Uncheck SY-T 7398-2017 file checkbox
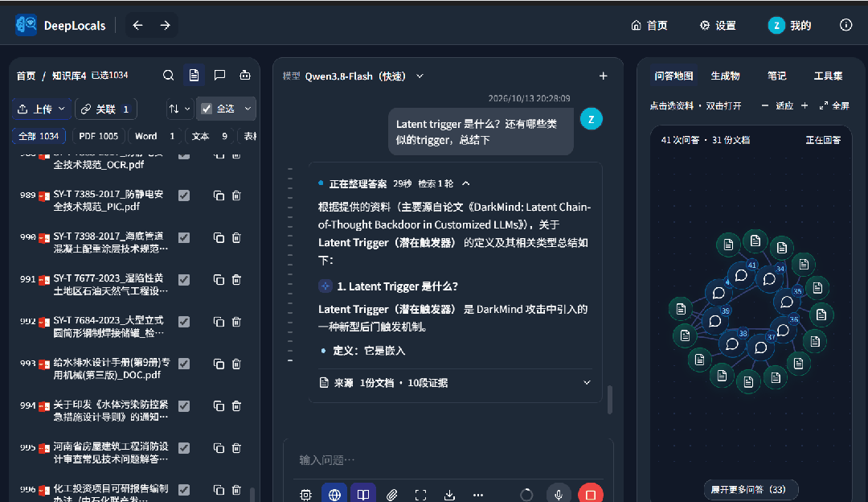The image size is (868, 502). (x=184, y=237)
